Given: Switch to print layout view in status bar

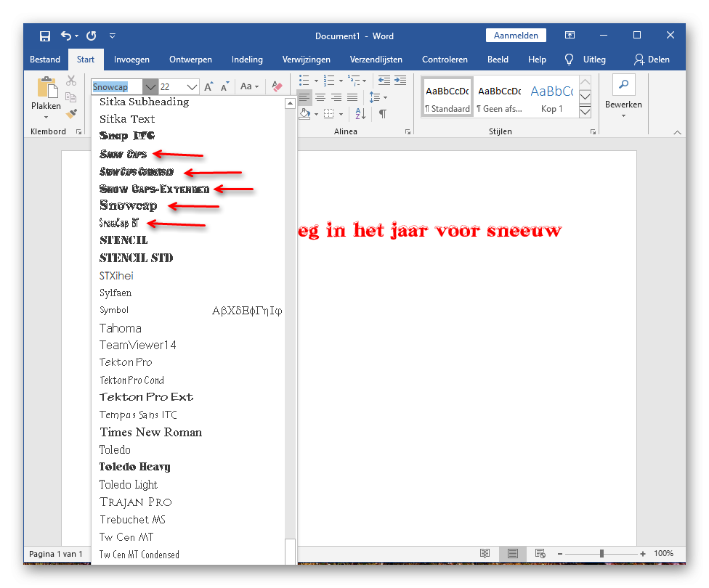Looking at the screenshot, I should pyautogui.click(x=512, y=553).
